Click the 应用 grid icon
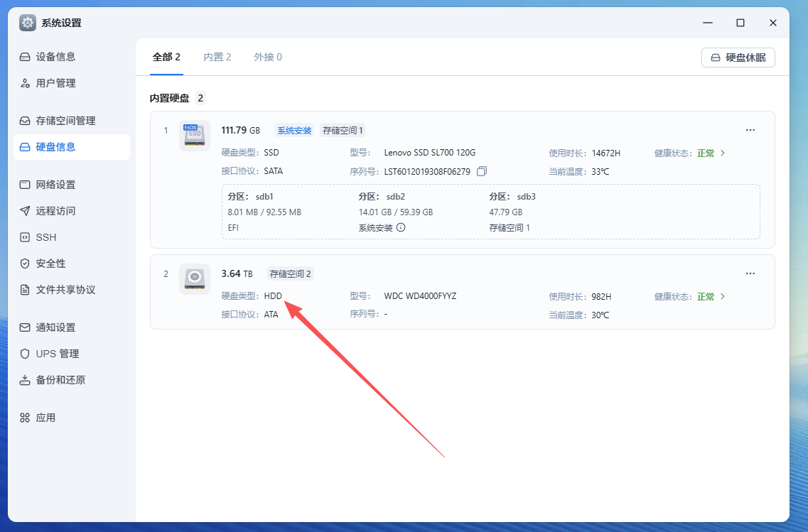Image resolution: width=808 pixels, height=532 pixels. pos(25,418)
